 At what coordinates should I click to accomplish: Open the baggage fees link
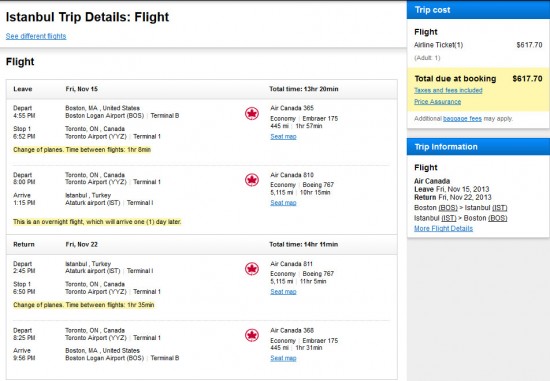462,119
